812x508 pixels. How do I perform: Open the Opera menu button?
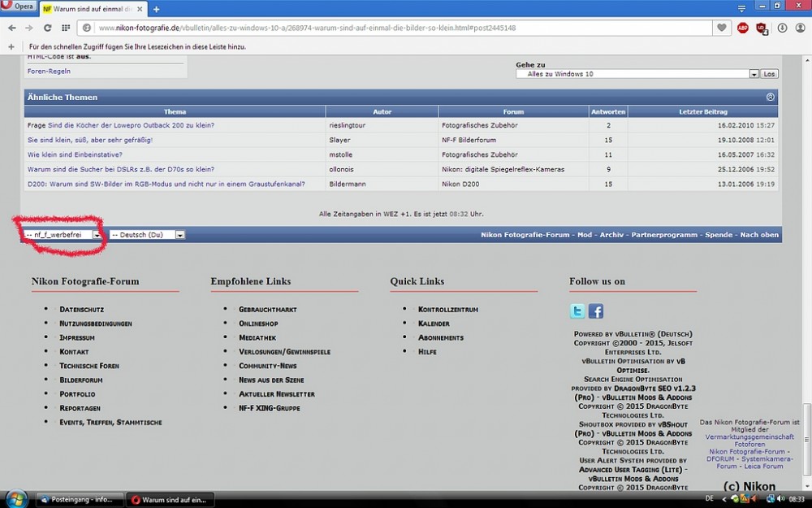click(x=18, y=7)
